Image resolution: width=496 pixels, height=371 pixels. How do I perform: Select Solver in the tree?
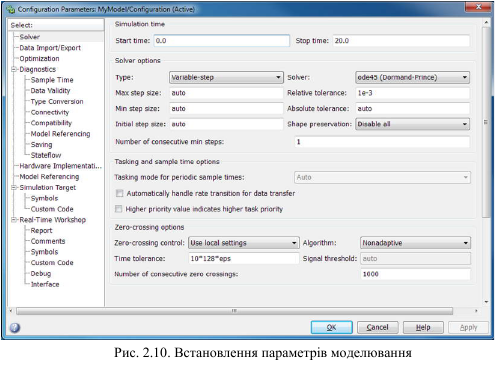pos(30,37)
